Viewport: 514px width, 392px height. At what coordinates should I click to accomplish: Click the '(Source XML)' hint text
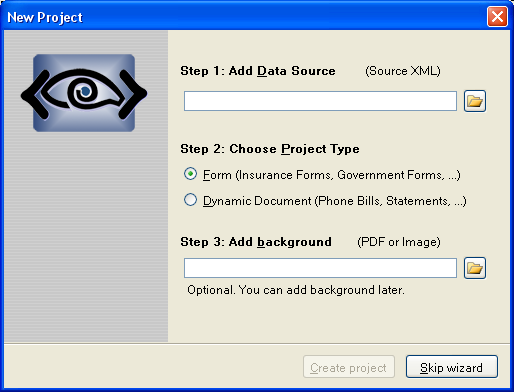[403, 71]
